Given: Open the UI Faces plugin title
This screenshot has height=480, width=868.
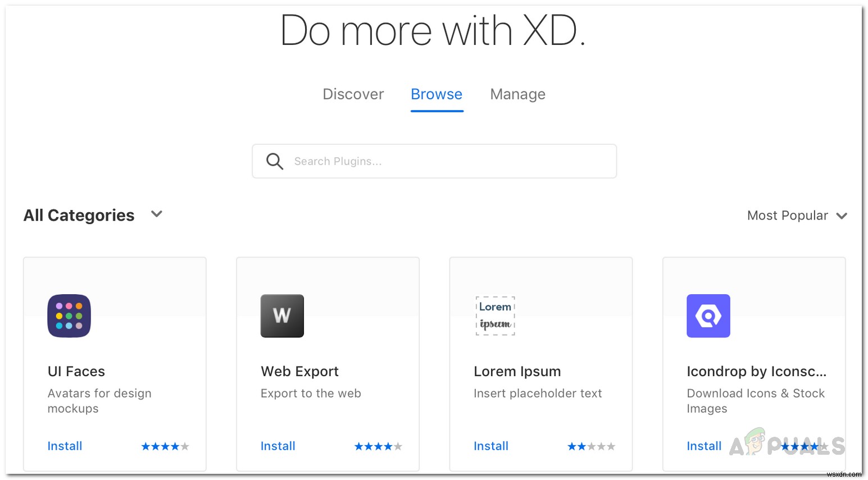Looking at the screenshot, I should [76, 371].
